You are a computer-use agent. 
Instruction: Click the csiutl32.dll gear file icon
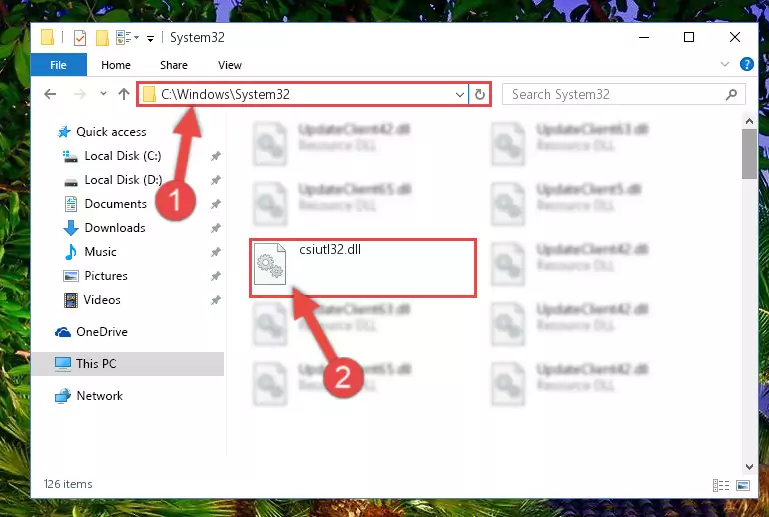(270, 263)
